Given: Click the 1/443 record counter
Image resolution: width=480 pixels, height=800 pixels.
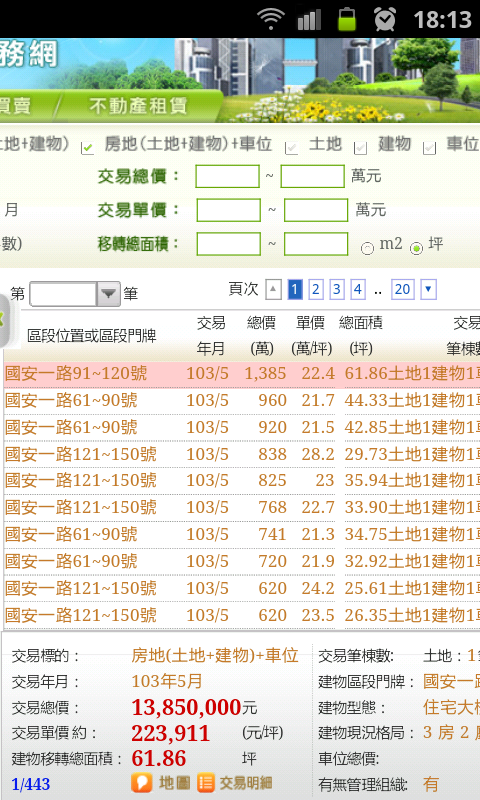Looking at the screenshot, I should 31,784.
